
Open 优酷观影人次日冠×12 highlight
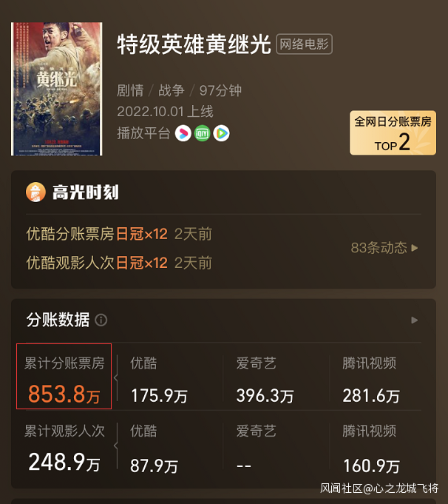[x=119, y=263]
